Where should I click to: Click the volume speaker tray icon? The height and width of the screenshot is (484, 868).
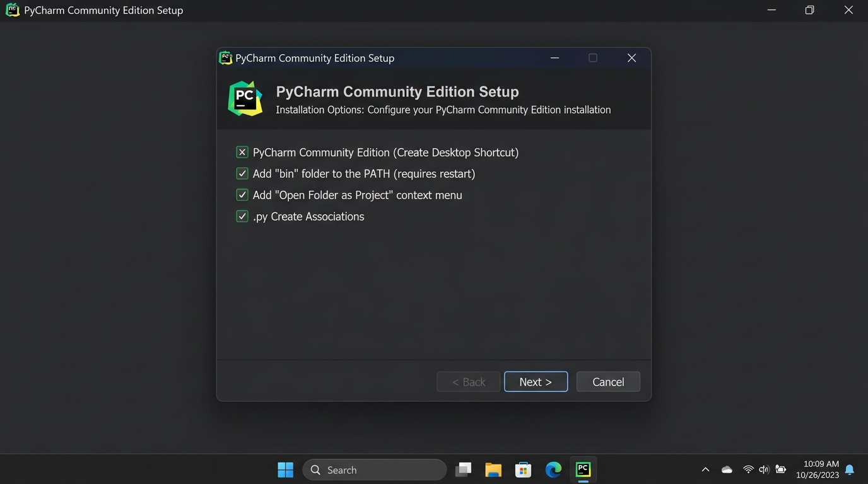pyautogui.click(x=764, y=470)
